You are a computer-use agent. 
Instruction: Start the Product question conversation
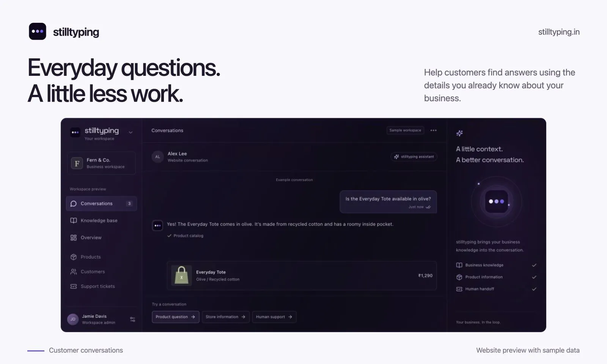[x=175, y=317]
